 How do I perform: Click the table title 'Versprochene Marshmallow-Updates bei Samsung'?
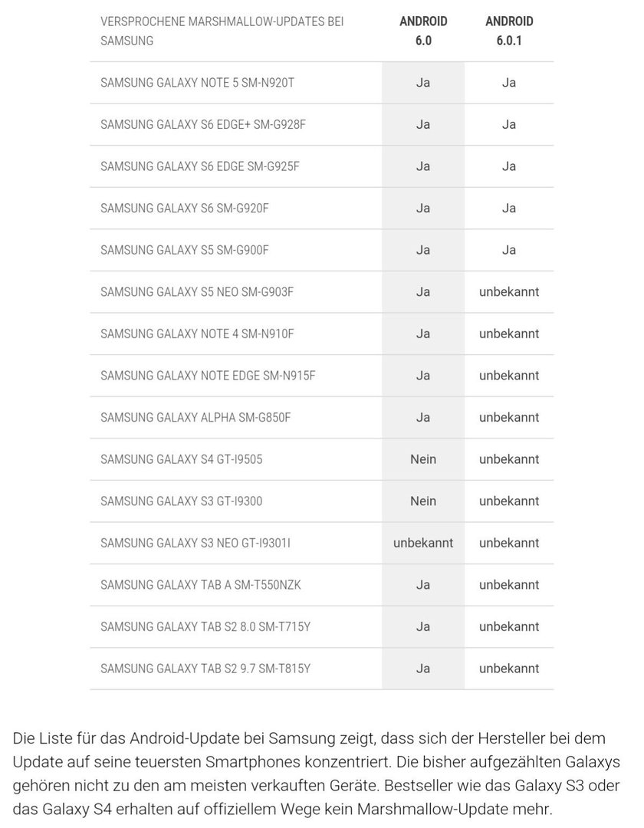(x=222, y=31)
